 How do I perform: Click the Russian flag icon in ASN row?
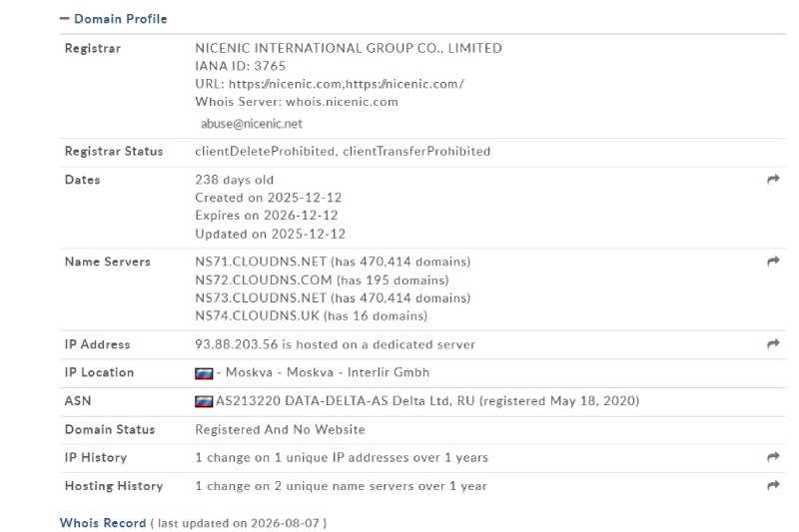coord(204,401)
